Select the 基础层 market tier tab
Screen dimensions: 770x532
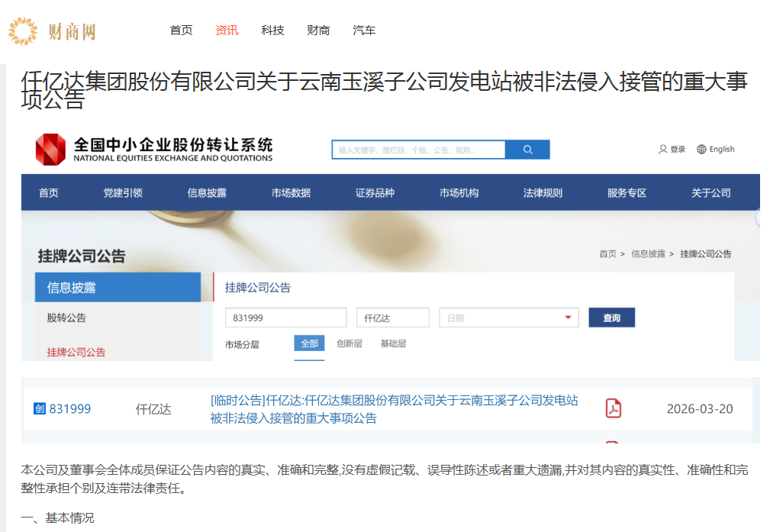pyautogui.click(x=393, y=343)
